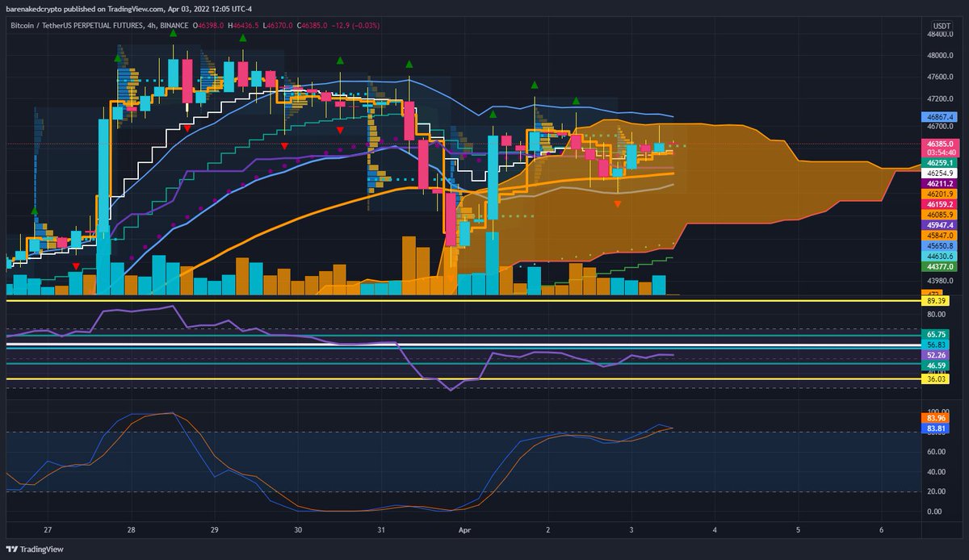Click the 47200.0 tick on price scale

coord(941,98)
